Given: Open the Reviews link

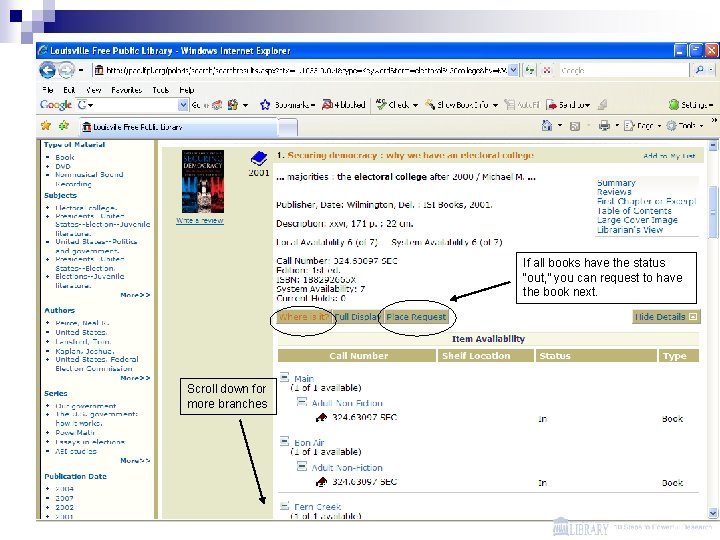Looking at the screenshot, I should click(x=614, y=192).
